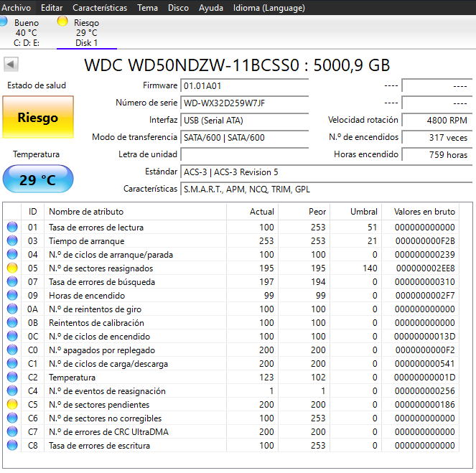This screenshot has width=476, height=473.
Task: Click threshold value 140 for reassigned sectors
Action: click(x=370, y=268)
